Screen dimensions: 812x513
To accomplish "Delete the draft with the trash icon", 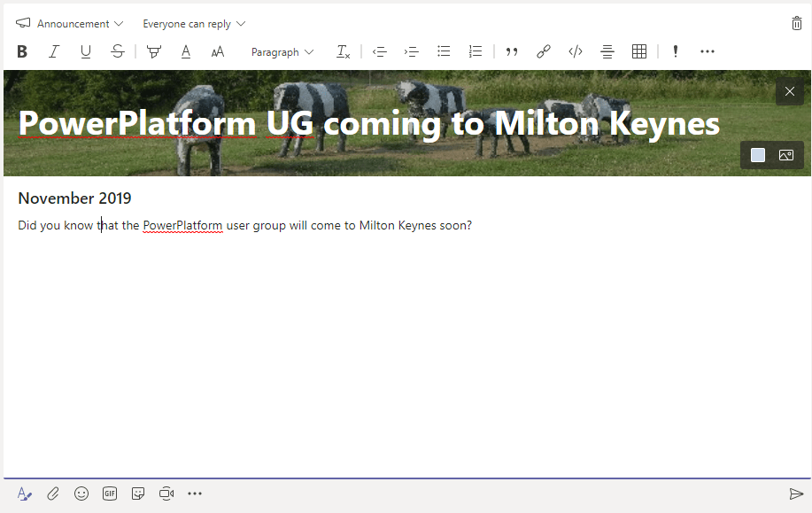I will pyautogui.click(x=796, y=23).
